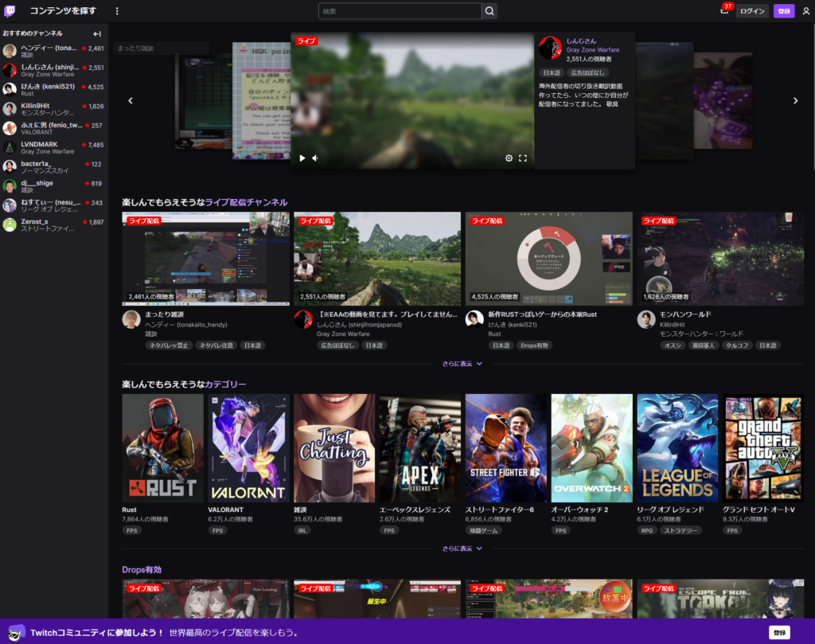This screenshot has width=815, height=644.
Task: Select 広告ほぼなし tag in featured panel
Action: (587, 72)
